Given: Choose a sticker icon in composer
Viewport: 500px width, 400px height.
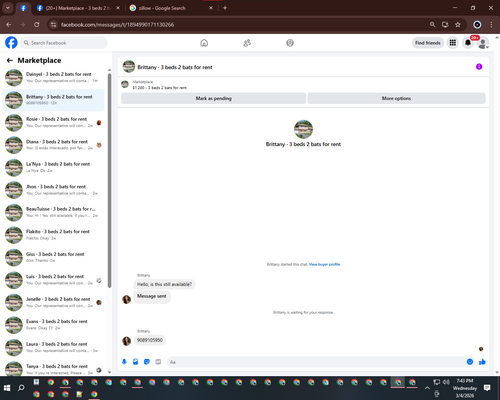Looking at the screenshot, I should tap(147, 362).
